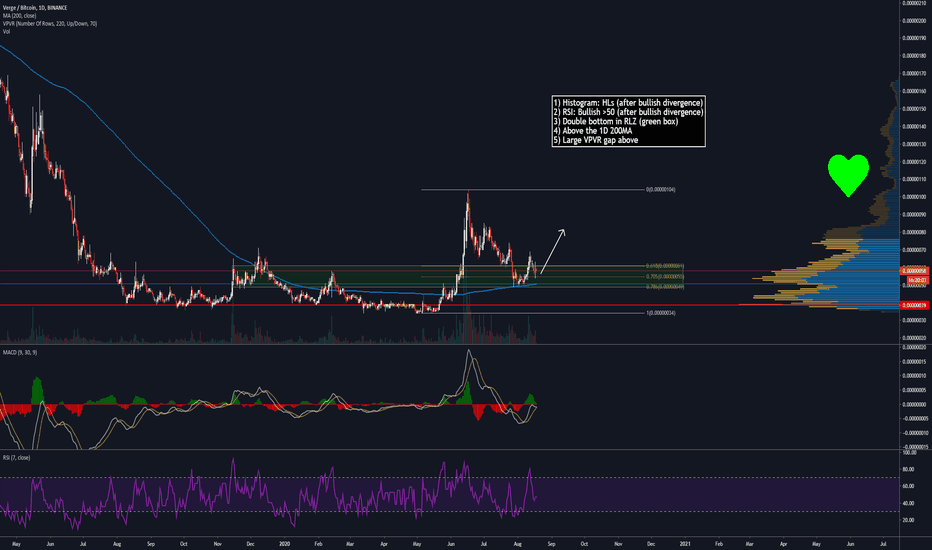Click the '2) RSI: Bullish >50' note line
This screenshot has height=550, width=932.
click(628, 112)
